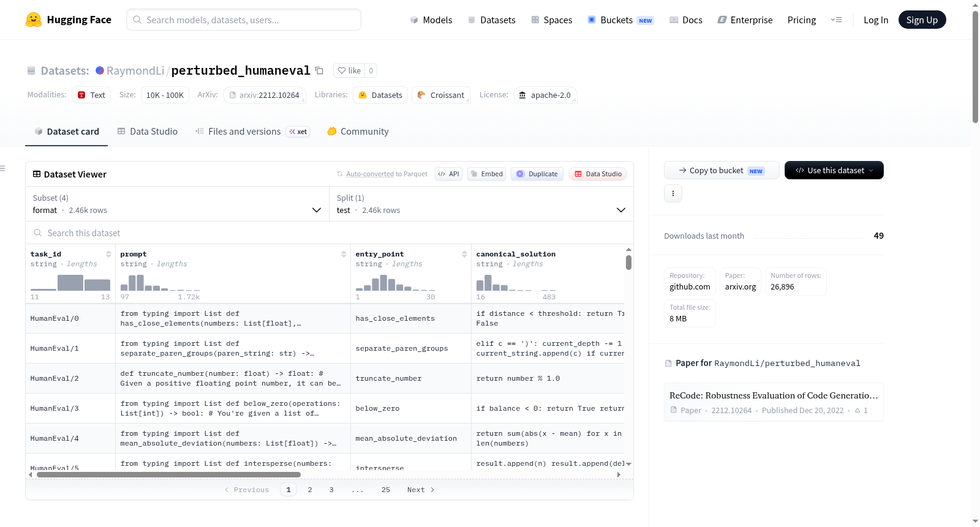Focus the Search this dataset field

coord(330,233)
